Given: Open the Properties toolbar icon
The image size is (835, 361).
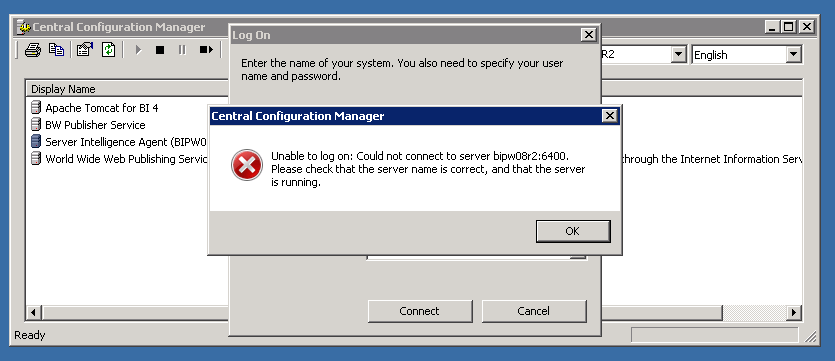Looking at the screenshot, I should pyautogui.click(x=85, y=50).
